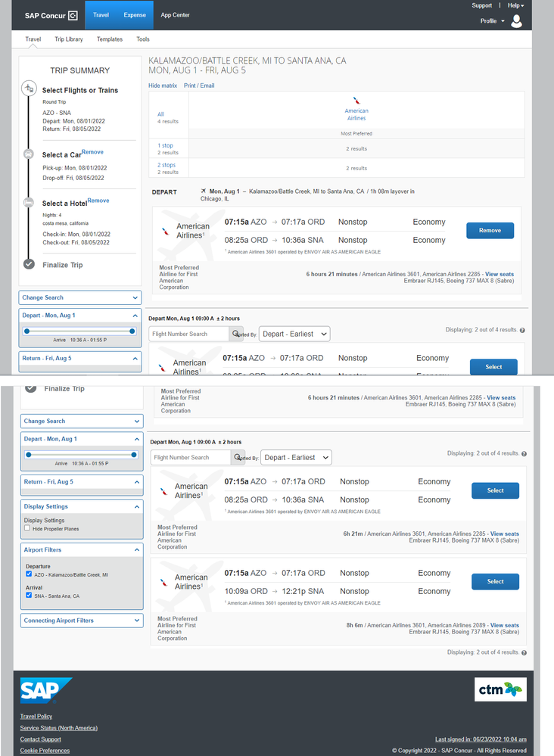Screen dimensions: 554x756
Task: Open the Cookie Preferences link
Action: (x=45, y=751)
